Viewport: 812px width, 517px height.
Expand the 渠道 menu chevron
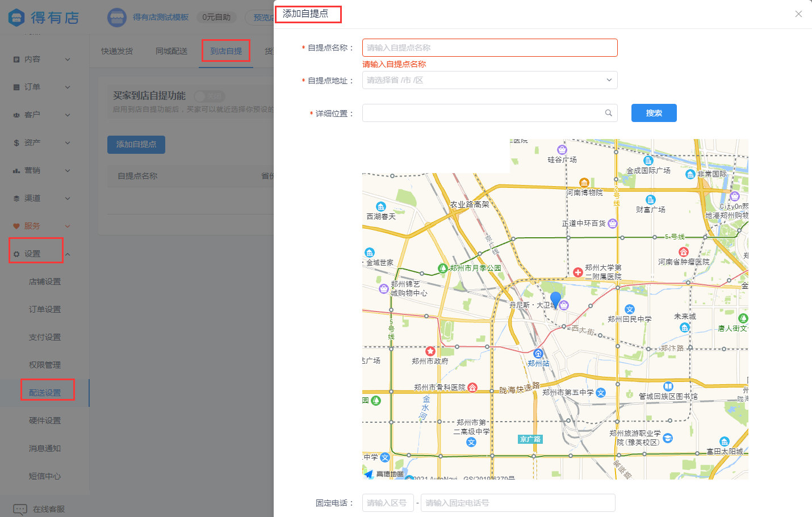point(68,198)
